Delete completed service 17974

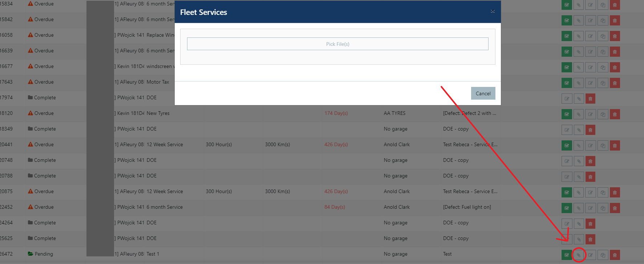pos(590,99)
